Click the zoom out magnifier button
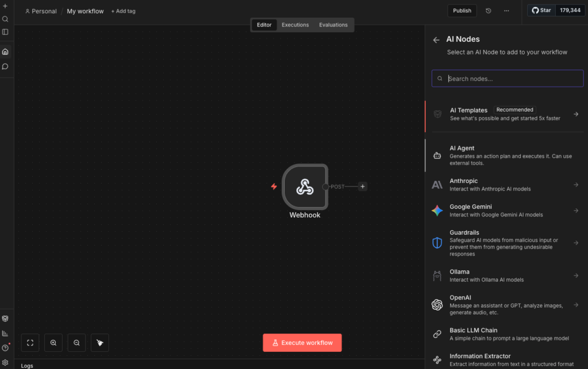 [76, 343]
